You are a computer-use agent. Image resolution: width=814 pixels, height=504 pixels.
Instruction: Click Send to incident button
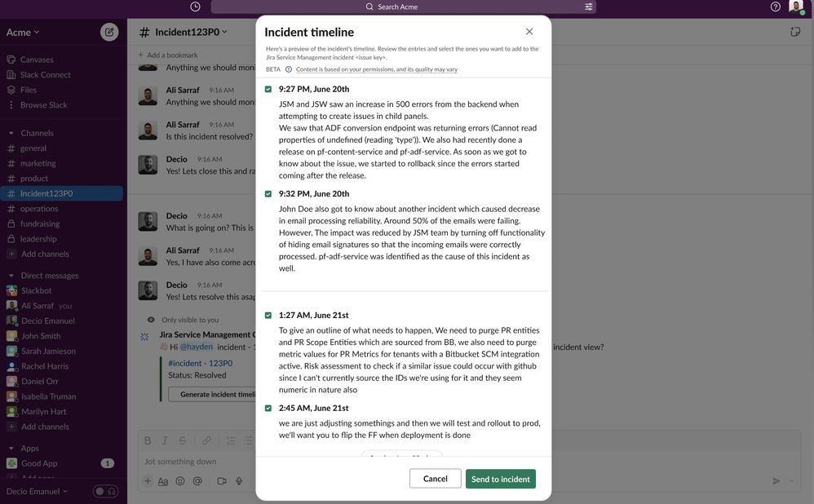click(501, 479)
